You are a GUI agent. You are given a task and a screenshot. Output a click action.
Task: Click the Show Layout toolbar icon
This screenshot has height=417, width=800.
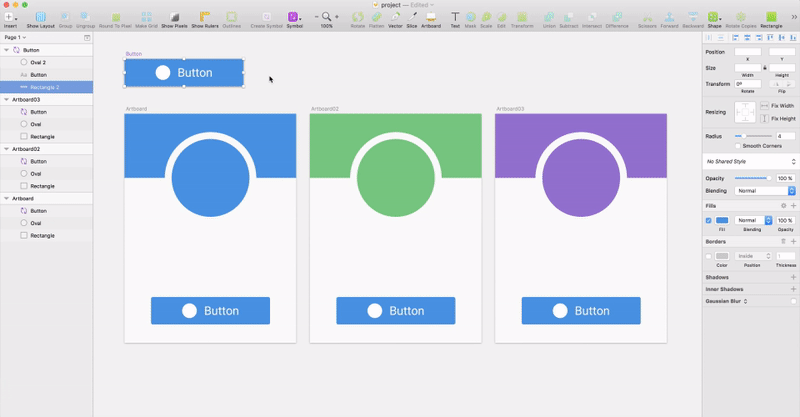pyautogui.click(x=40, y=18)
